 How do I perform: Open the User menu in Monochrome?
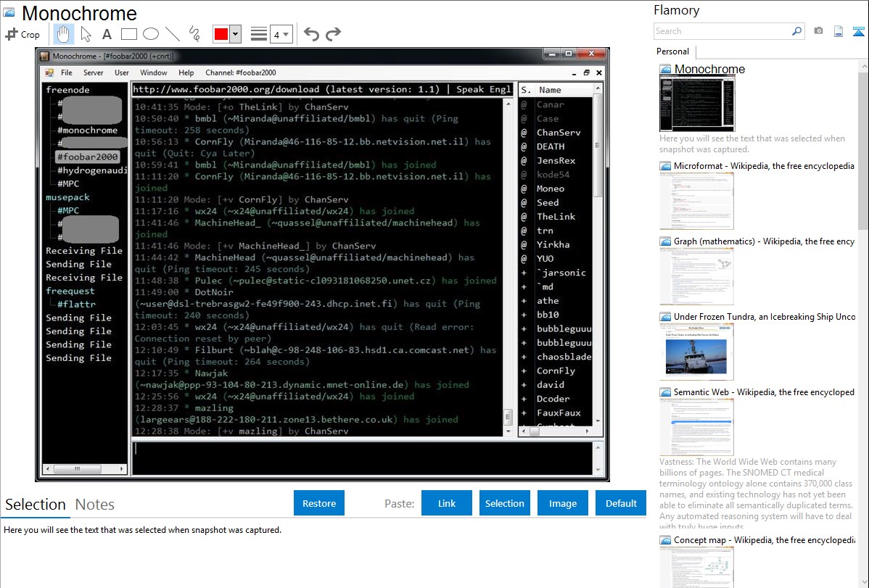click(x=122, y=73)
